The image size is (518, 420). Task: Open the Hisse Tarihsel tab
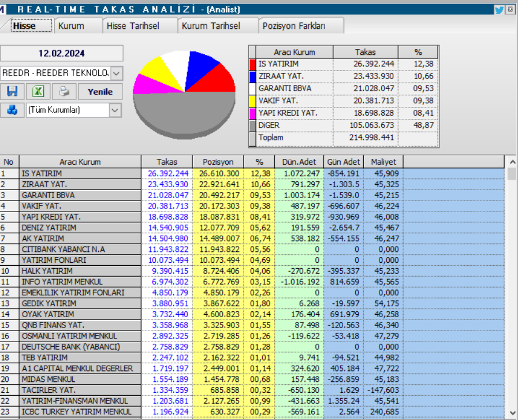coord(131,25)
